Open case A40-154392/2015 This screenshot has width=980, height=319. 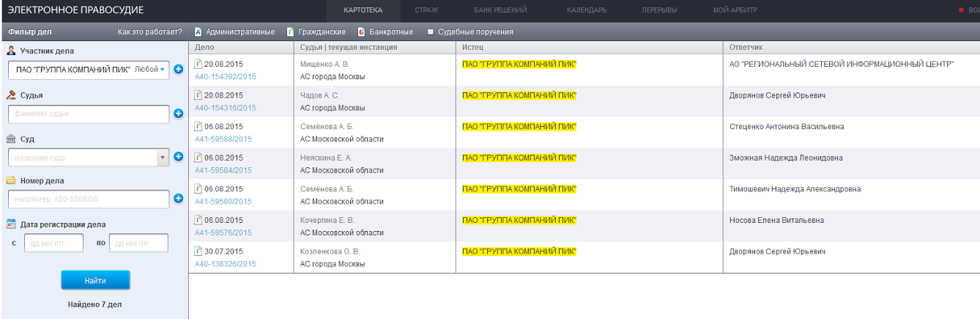click(226, 77)
